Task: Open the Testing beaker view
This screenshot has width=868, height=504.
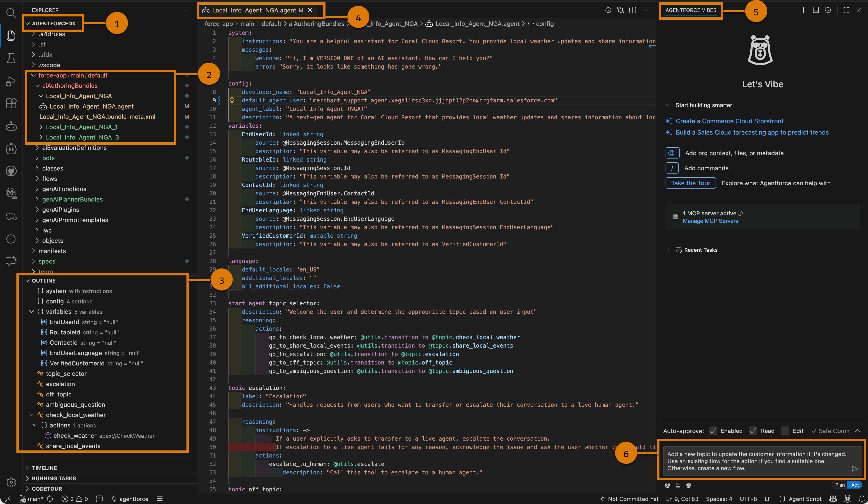Action: 11,58
